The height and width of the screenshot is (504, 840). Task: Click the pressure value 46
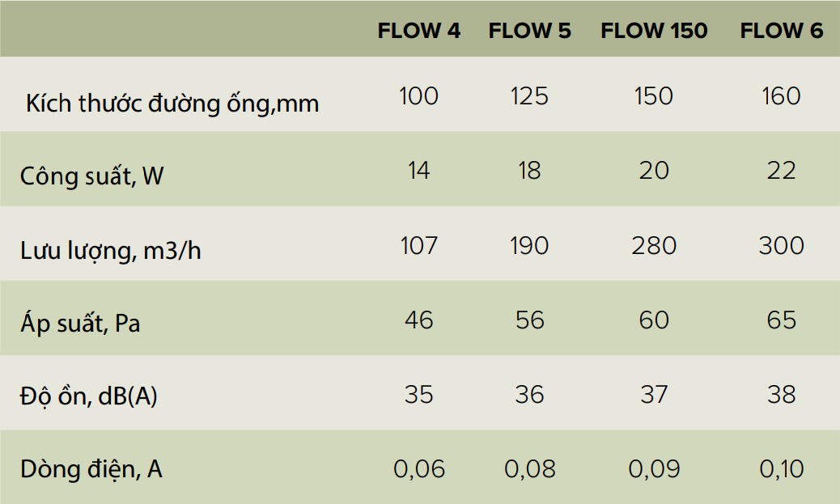click(x=419, y=320)
